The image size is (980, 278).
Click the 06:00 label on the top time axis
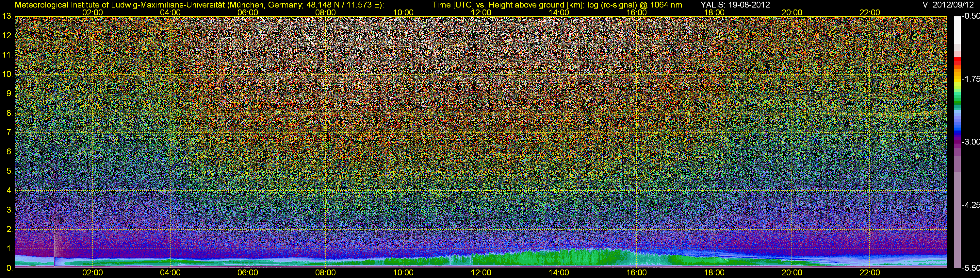[248, 12]
